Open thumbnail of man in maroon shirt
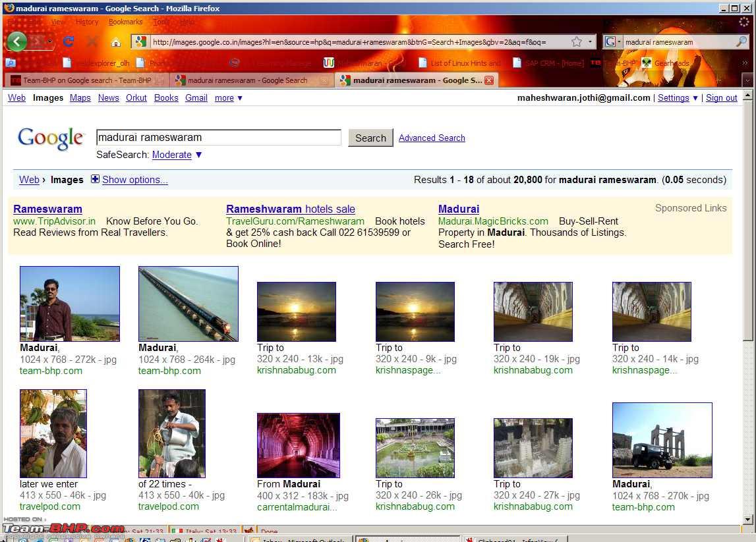This screenshot has width=756, height=542. point(70,304)
